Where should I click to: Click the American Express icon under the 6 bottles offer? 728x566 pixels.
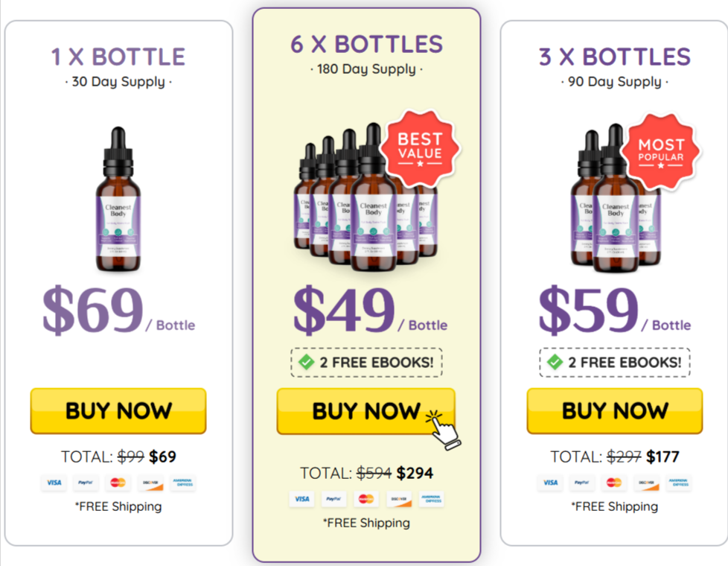pyautogui.click(x=431, y=499)
